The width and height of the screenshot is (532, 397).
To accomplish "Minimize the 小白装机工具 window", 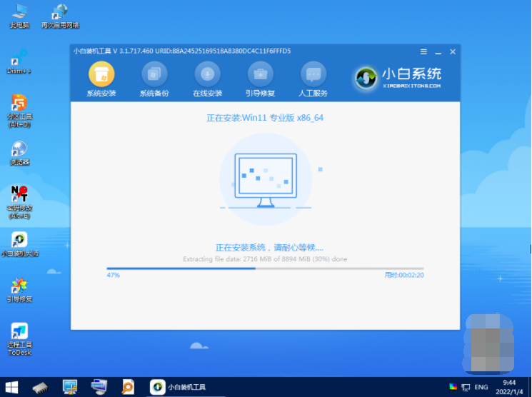I will tap(438, 51).
